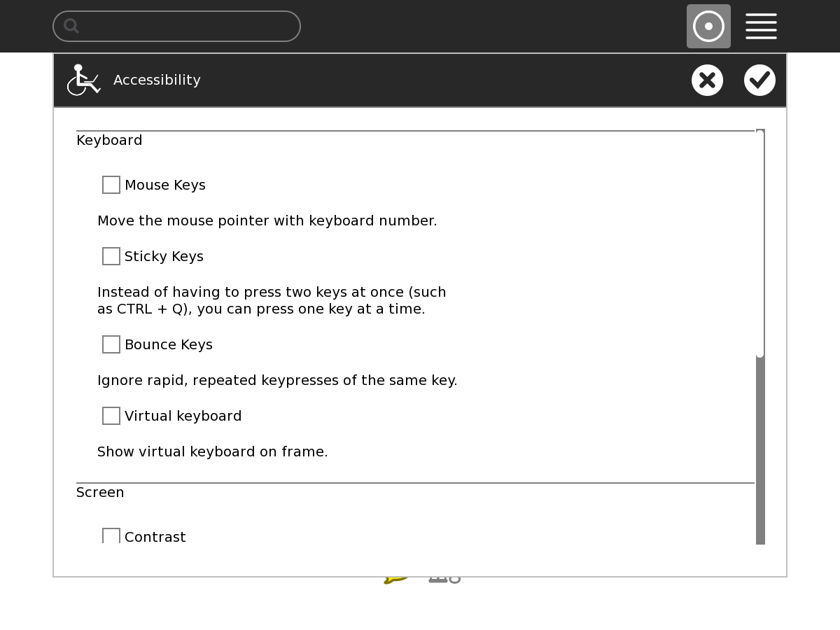Viewport: 840px width, 630px height.
Task: Click the "Ignore rapid, repeated keypresses" description
Action: click(277, 381)
